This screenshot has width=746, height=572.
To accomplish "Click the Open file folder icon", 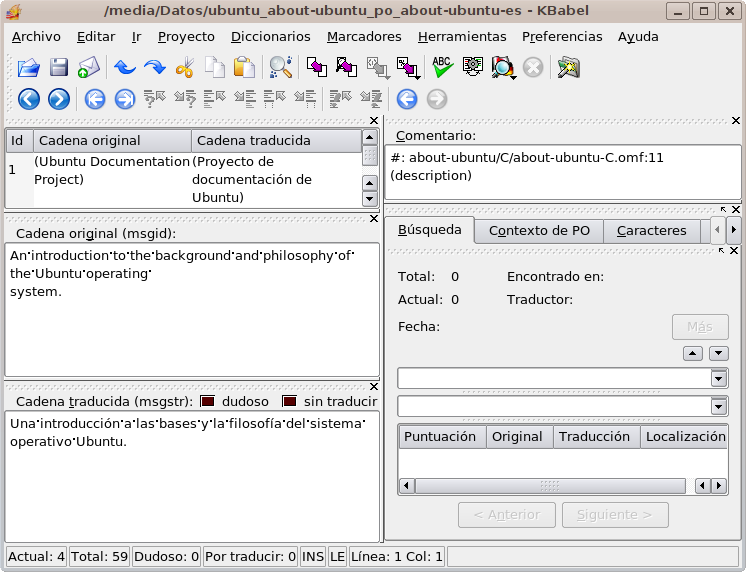I will 29,67.
